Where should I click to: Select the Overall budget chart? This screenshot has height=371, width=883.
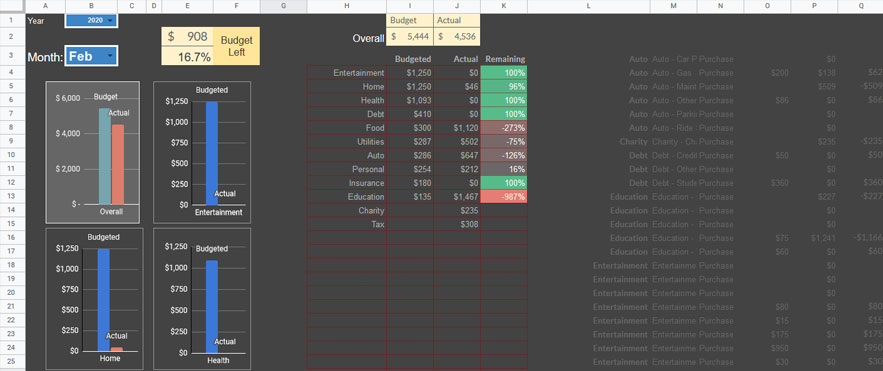tap(93, 152)
